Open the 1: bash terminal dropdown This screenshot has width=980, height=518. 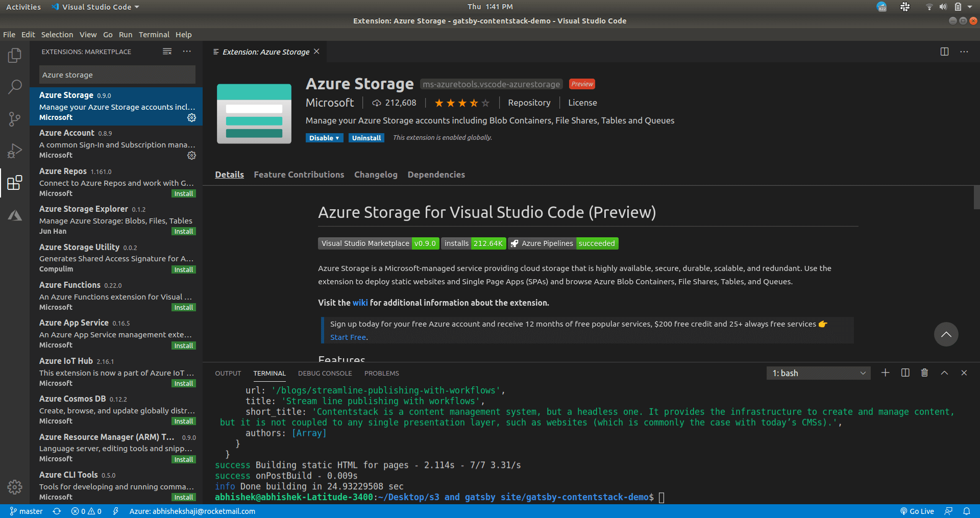[x=818, y=373]
